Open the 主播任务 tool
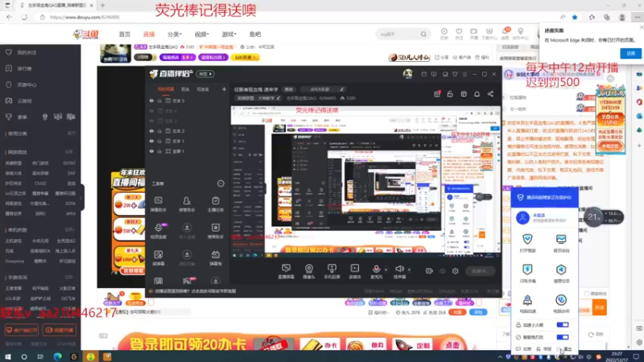 point(215,204)
